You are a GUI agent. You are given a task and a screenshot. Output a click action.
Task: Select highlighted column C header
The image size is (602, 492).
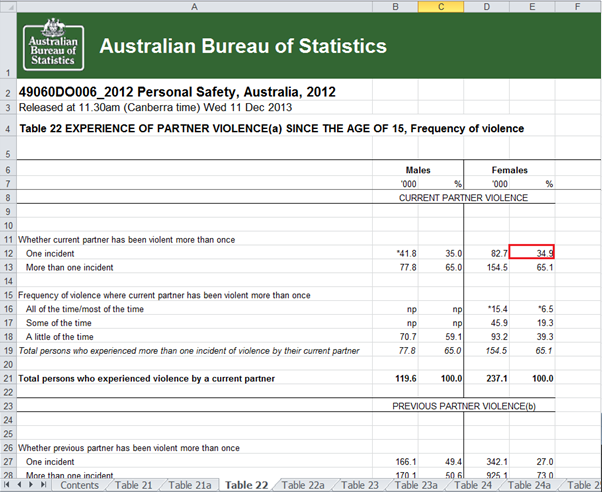(x=441, y=7)
